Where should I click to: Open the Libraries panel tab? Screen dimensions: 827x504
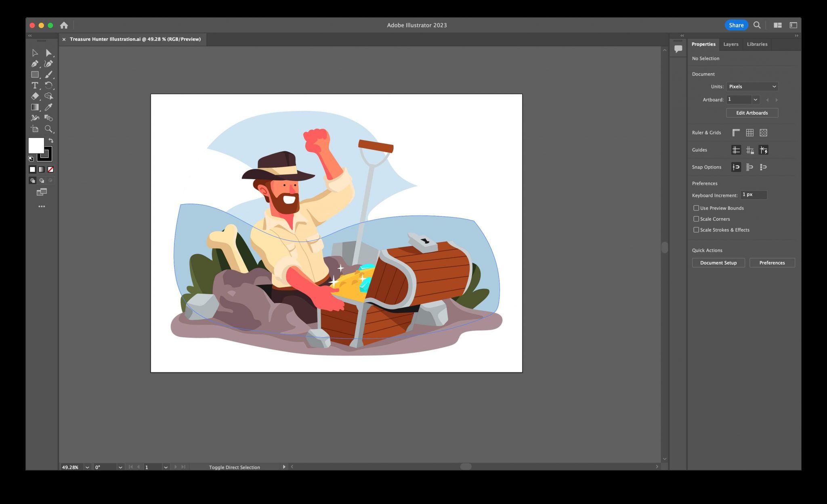pyautogui.click(x=757, y=44)
